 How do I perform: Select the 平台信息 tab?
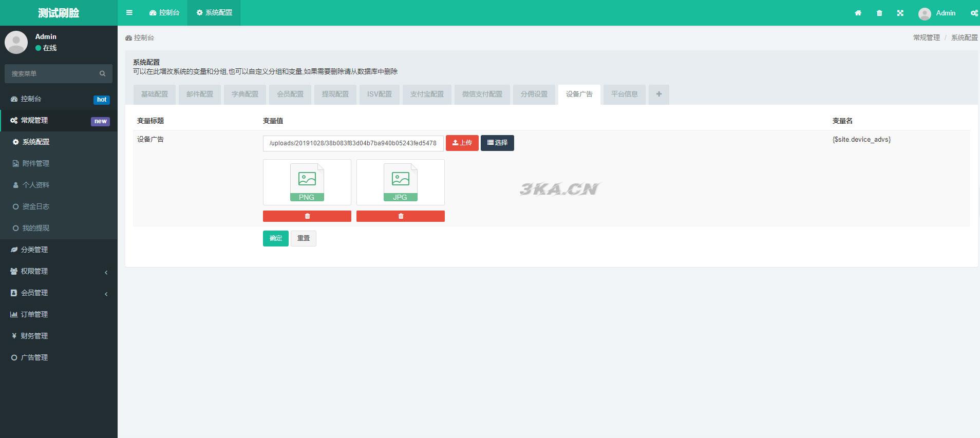(625, 94)
